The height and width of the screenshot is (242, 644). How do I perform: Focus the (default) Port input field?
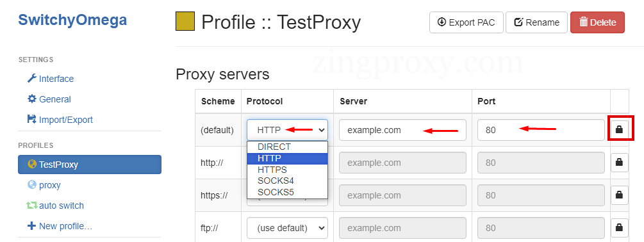pos(541,130)
